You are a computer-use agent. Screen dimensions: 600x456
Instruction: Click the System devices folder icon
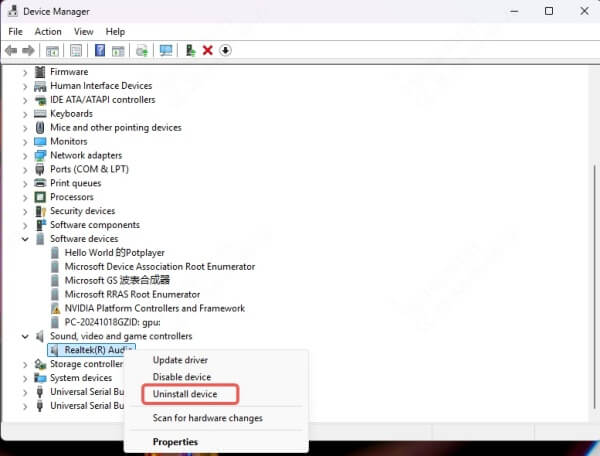(x=40, y=378)
